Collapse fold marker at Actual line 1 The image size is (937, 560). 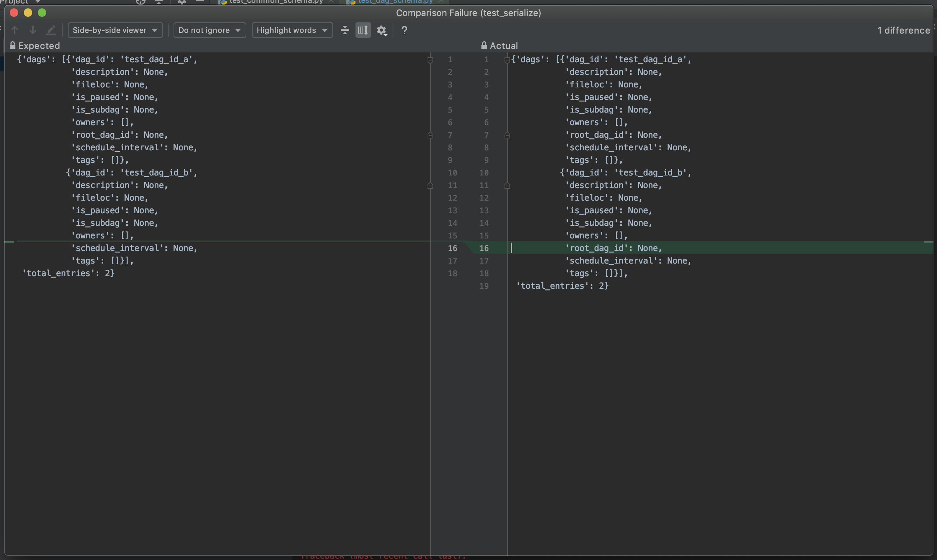(507, 60)
